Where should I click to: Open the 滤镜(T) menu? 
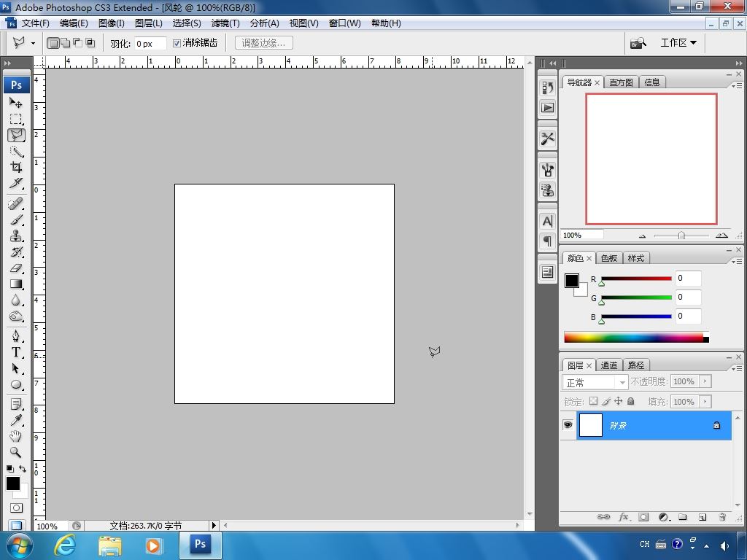[225, 23]
